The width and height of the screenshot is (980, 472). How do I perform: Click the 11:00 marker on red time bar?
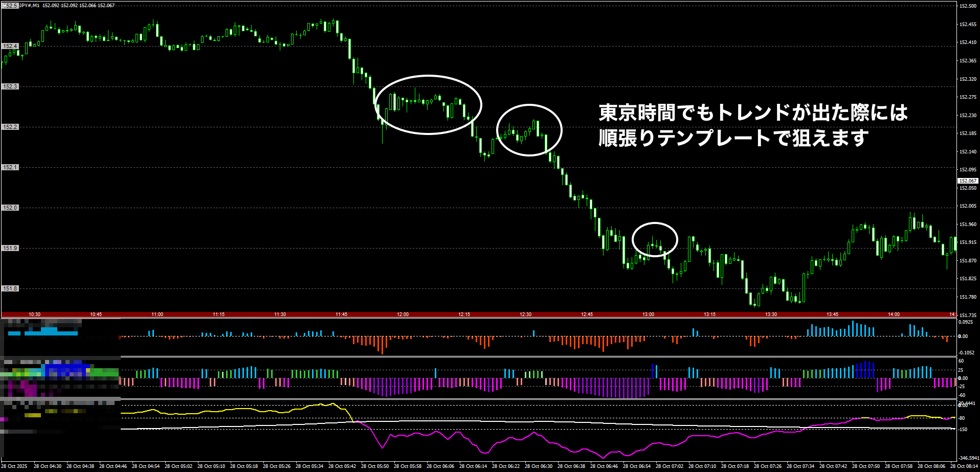157,314
